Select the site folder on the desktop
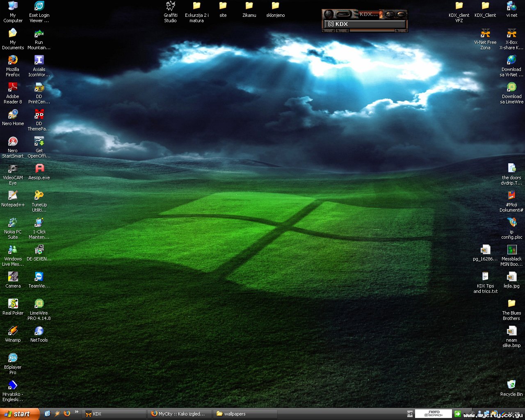The width and height of the screenshot is (525, 420). (223, 9)
